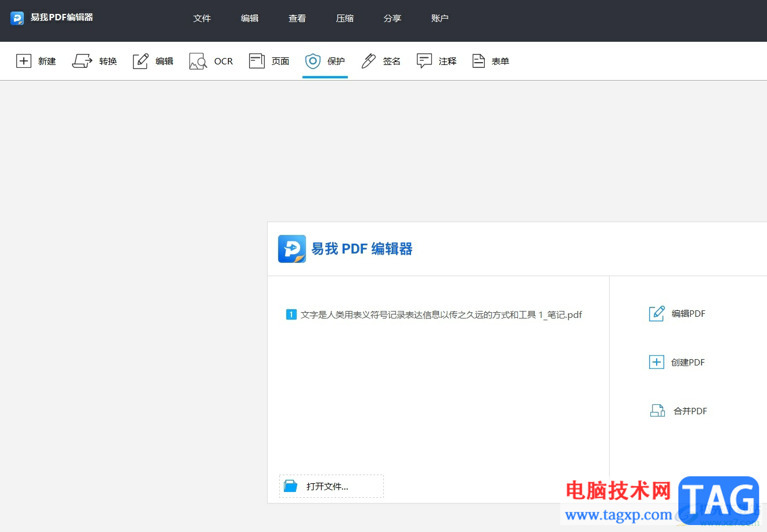Open the 分享 menu
This screenshot has width=767, height=532.
click(392, 19)
